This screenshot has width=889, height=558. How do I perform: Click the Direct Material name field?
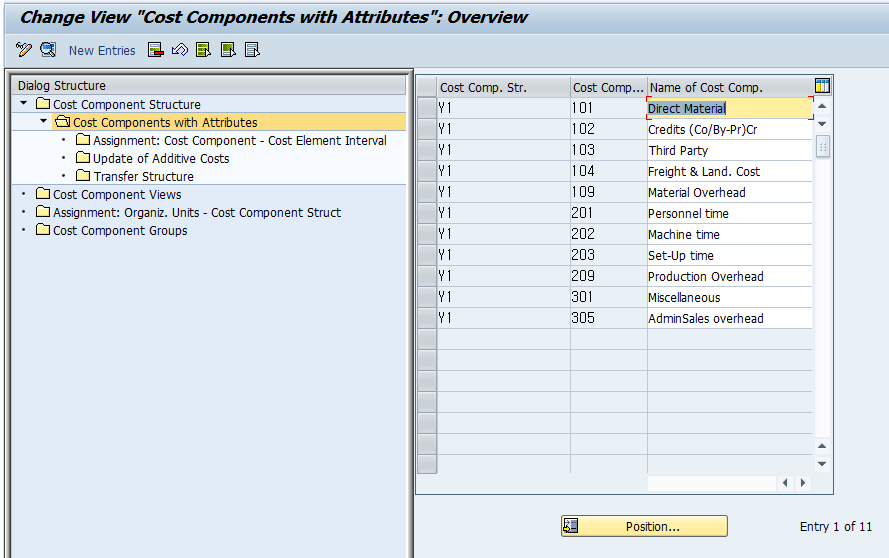pos(730,108)
